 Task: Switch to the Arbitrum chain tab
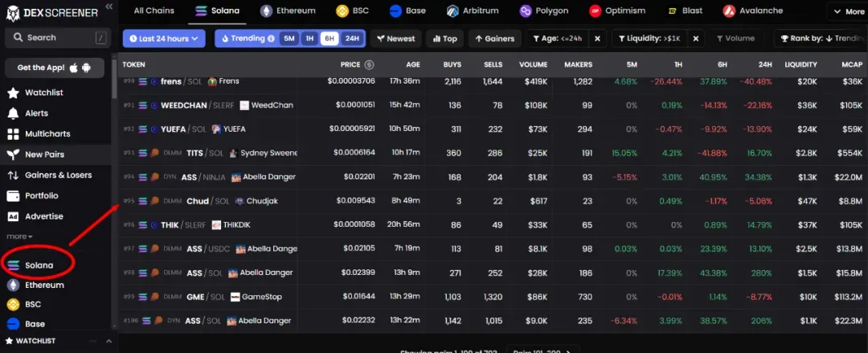point(473,10)
